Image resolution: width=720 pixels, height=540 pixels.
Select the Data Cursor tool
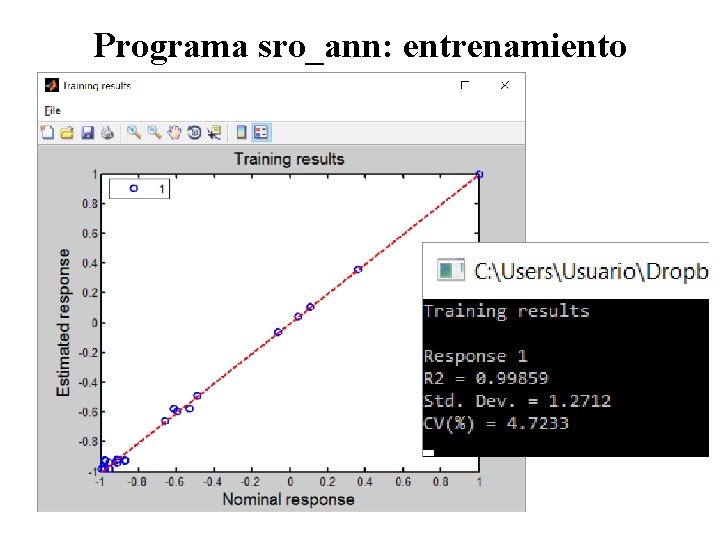click(214, 133)
